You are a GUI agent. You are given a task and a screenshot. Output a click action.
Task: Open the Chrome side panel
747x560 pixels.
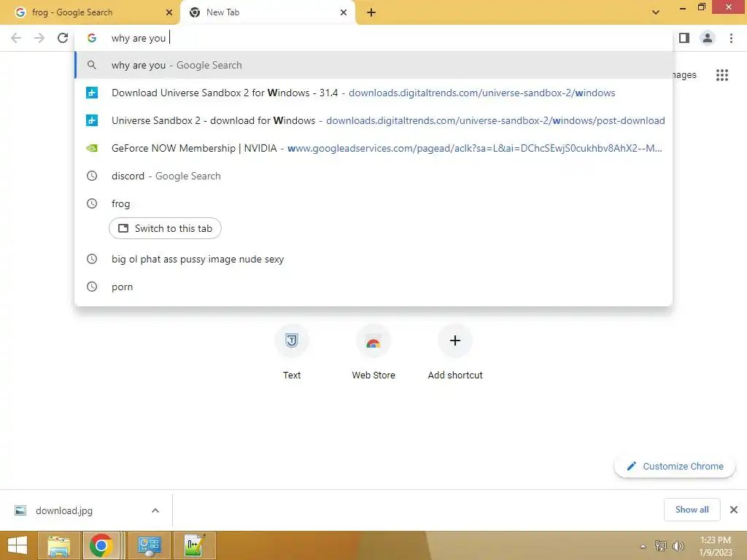coord(684,38)
